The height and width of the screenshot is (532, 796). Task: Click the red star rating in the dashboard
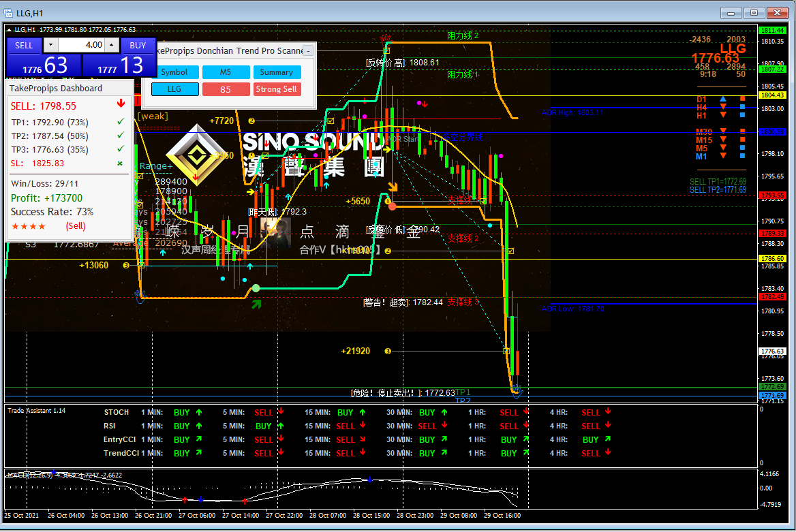click(x=29, y=226)
